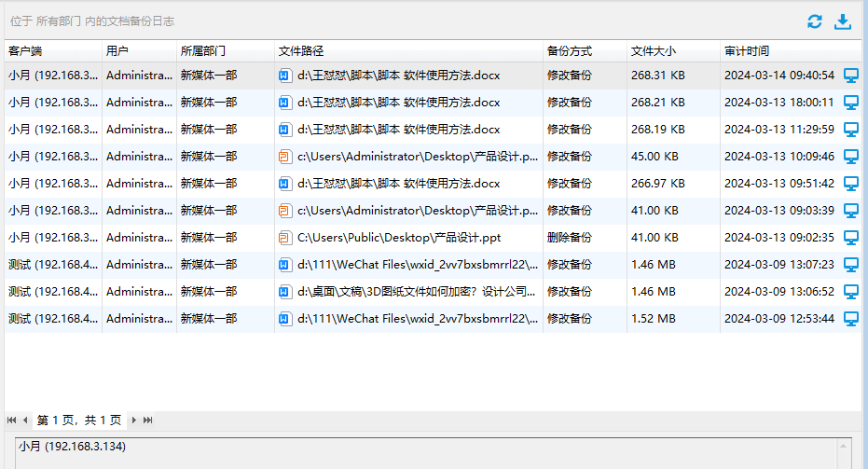
Task: Click Word file icon in 268.19 KB row
Action: point(284,130)
